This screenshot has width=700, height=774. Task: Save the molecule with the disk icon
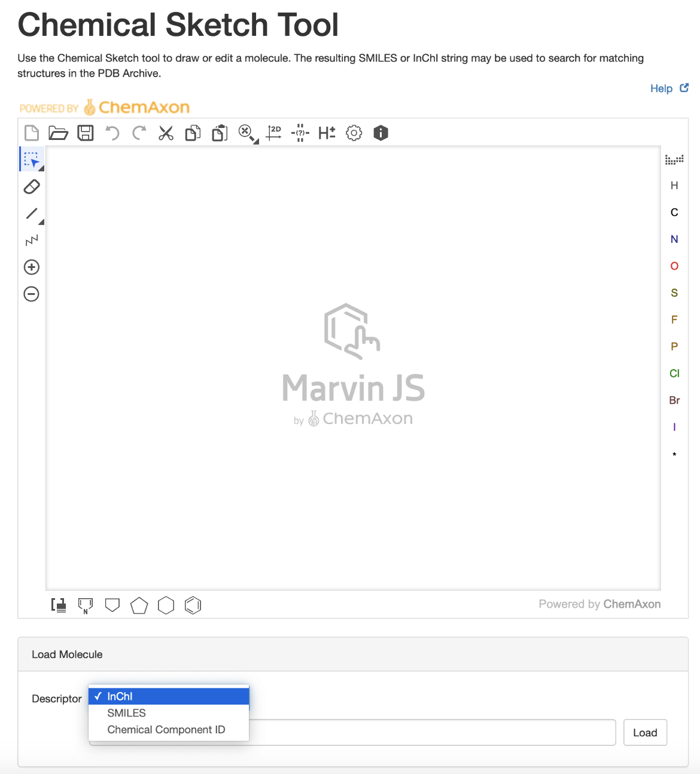[x=86, y=133]
